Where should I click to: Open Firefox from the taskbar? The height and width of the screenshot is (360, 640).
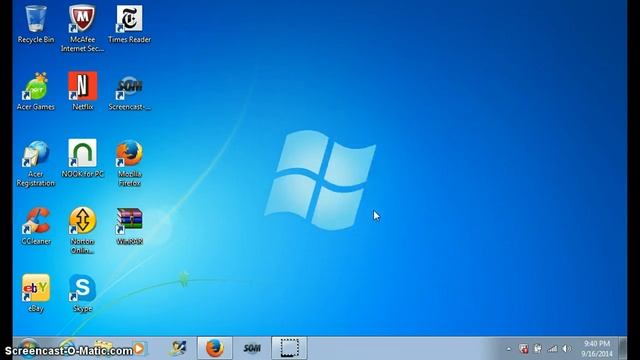point(215,348)
